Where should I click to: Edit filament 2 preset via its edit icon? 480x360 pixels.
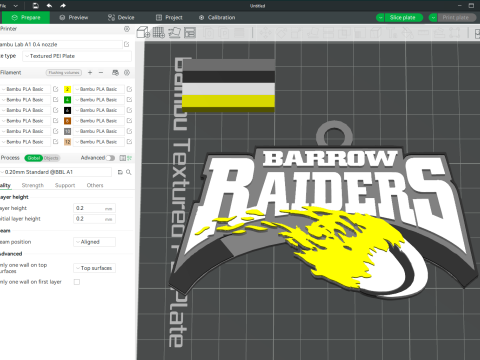129,89
